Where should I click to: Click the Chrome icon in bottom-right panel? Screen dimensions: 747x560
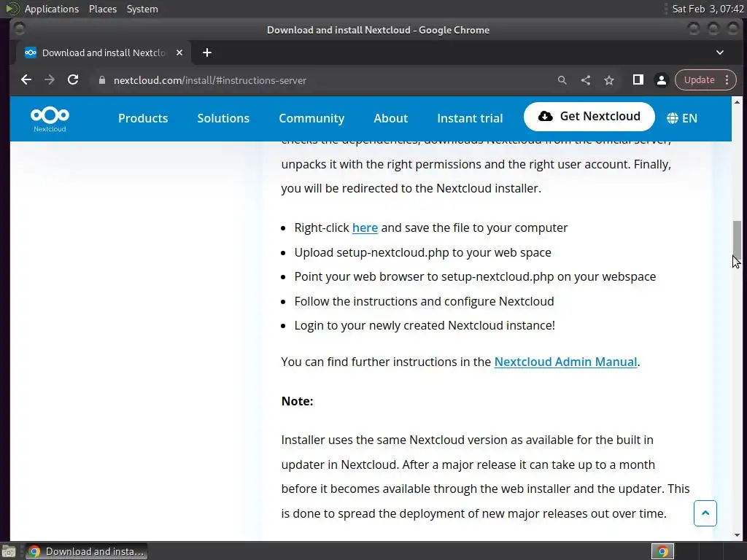coord(662,551)
